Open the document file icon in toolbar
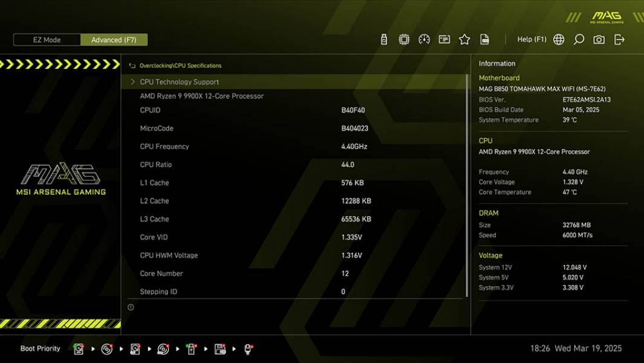The width and height of the screenshot is (644, 363). (x=484, y=39)
